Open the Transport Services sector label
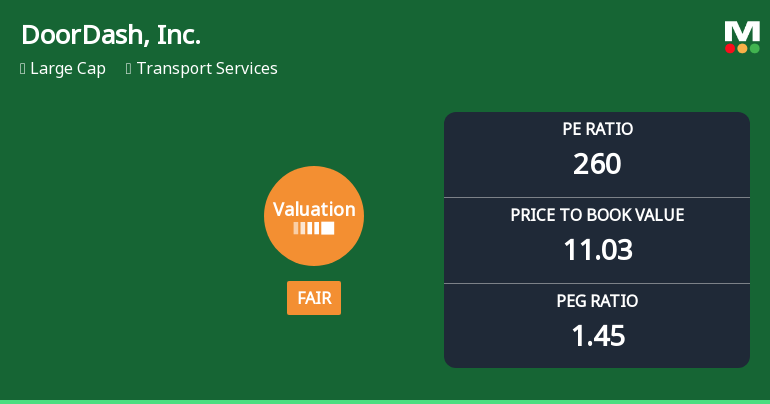Viewport: 770px width, 404px height. tap(207, 69)
